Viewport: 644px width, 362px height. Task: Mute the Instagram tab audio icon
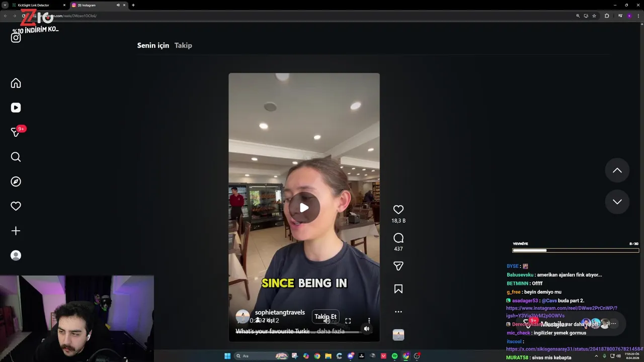pyautogui.click(x=118, y=5)
